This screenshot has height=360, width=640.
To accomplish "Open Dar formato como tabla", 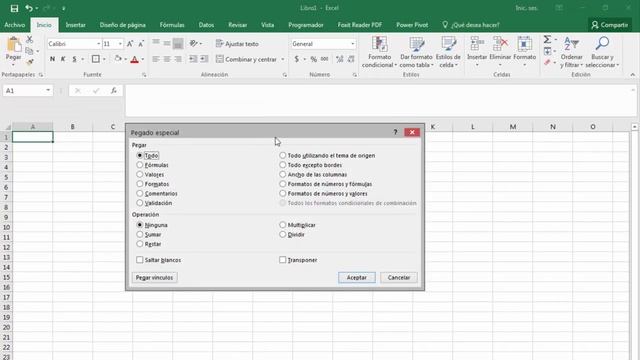I will click(x=416, y=52).
